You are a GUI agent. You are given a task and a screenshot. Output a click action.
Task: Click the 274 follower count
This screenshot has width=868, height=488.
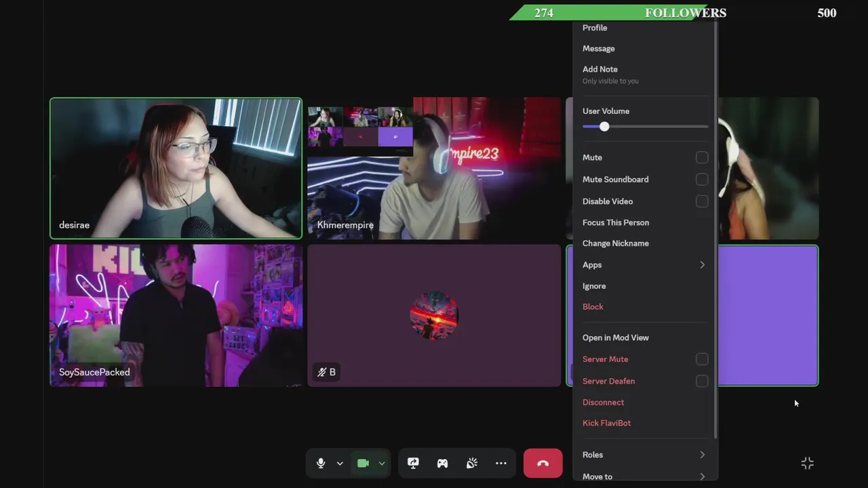pyautogui.click(x=544, y=13)
